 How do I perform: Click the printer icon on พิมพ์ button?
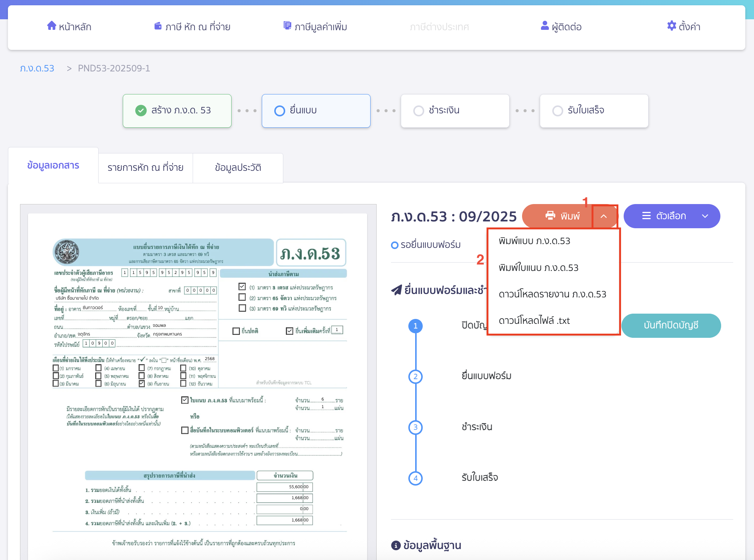click(550, 215)
